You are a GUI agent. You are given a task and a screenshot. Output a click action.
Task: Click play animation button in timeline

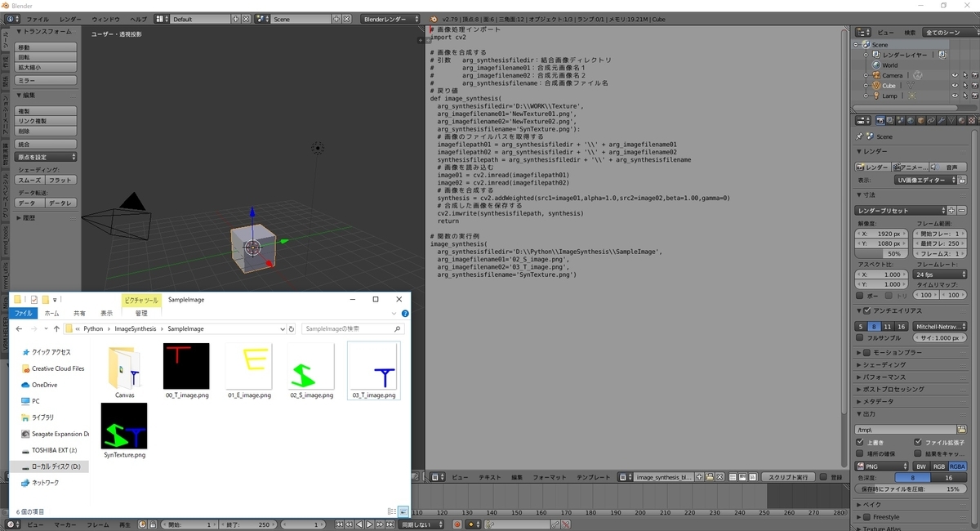[369, 524]
